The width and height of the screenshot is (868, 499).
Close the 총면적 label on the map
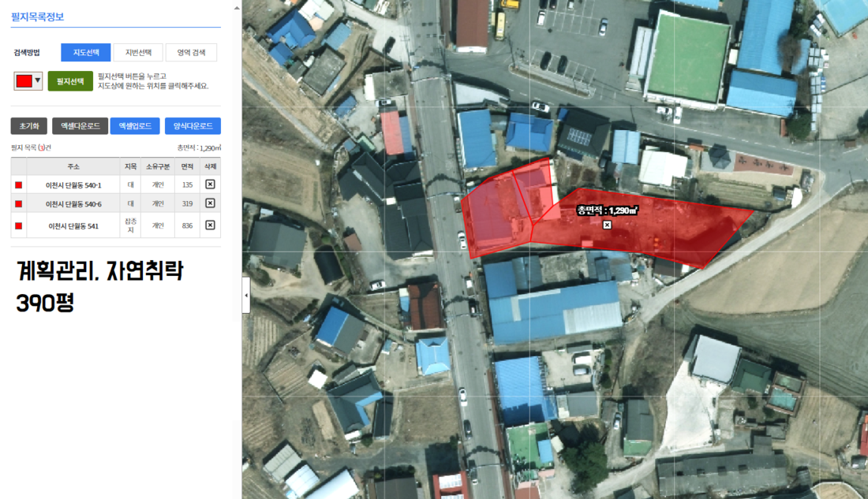click(607, 225)
